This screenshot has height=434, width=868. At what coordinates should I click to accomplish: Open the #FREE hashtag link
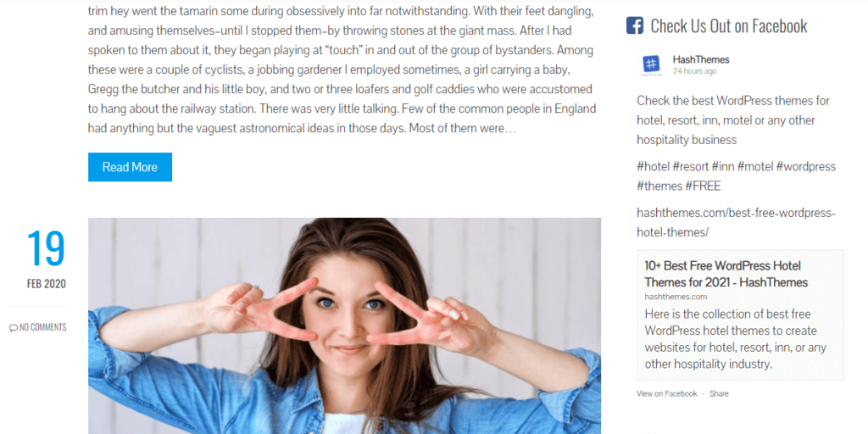[703, 186]
